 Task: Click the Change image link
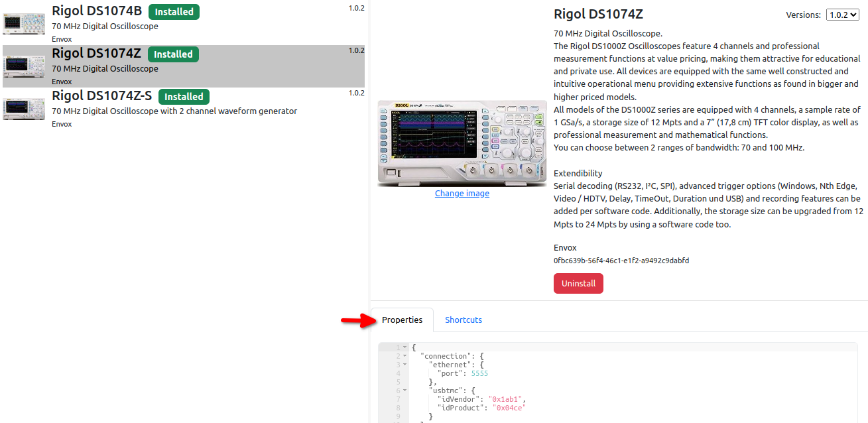point(462,194)
